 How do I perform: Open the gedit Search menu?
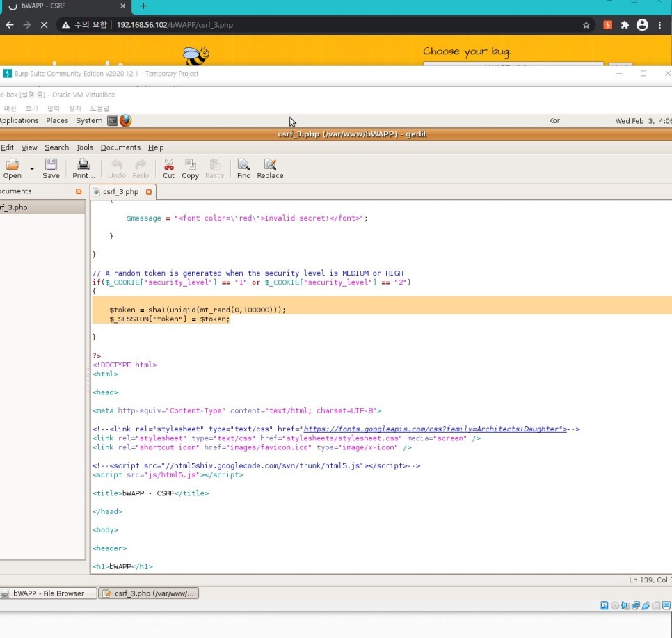pos(56,147)
